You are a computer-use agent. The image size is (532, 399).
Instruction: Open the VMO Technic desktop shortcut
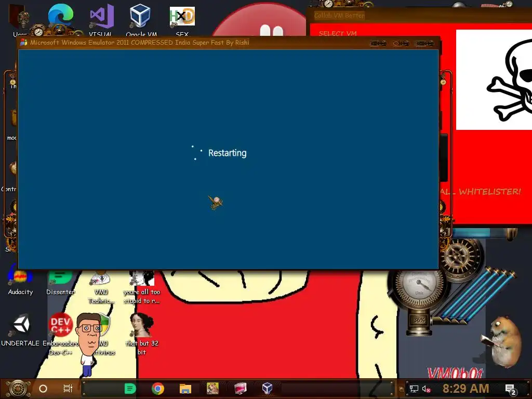pos(101,287)
